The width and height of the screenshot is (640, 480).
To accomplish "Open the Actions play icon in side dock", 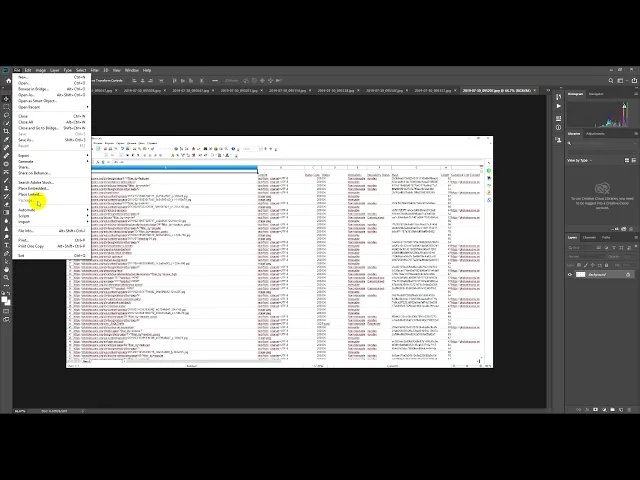I will click(558, 106).
